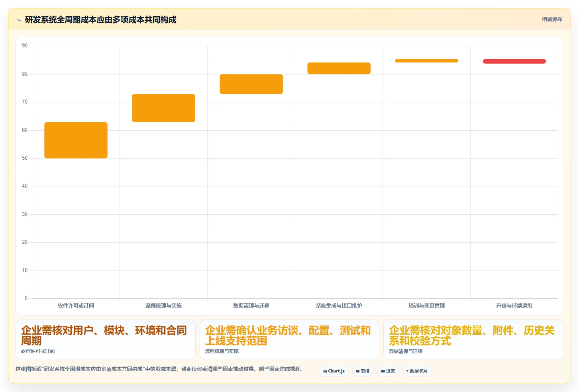Screen dimensions: 579x392
Task: Open the card 企业需核对对象数量、附件、历史关系和校验方式
Action: click(x=473, y=339)
